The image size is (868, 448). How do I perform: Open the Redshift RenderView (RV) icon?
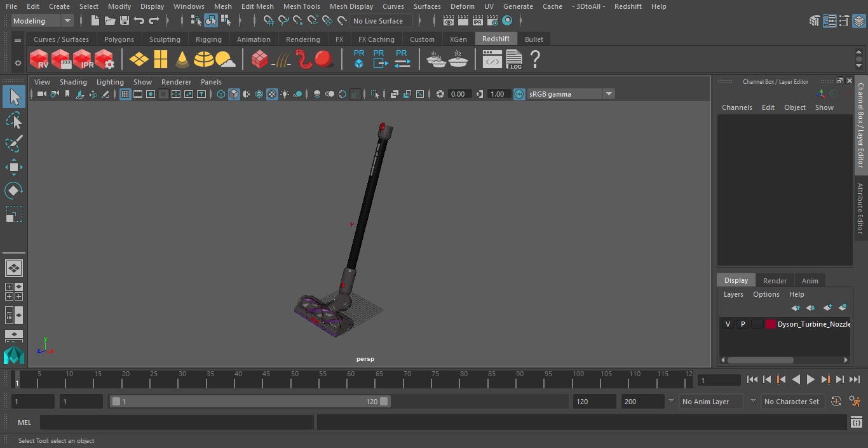pos(39,60)
